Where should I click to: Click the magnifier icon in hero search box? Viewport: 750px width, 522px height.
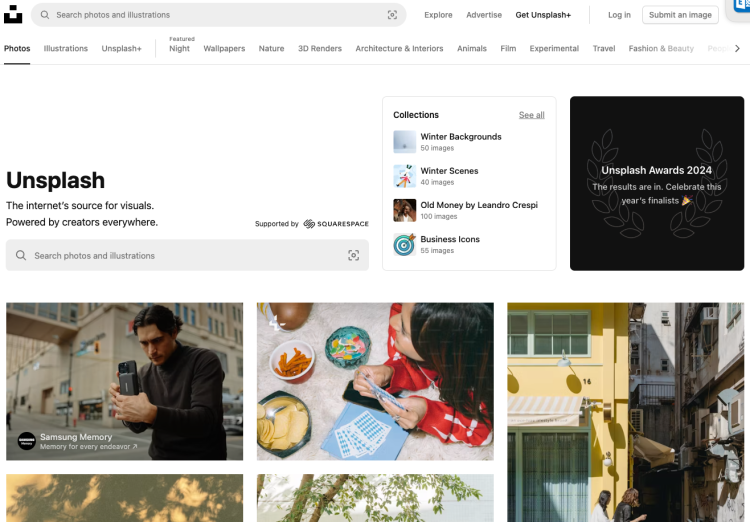click(x=21, y=255)
